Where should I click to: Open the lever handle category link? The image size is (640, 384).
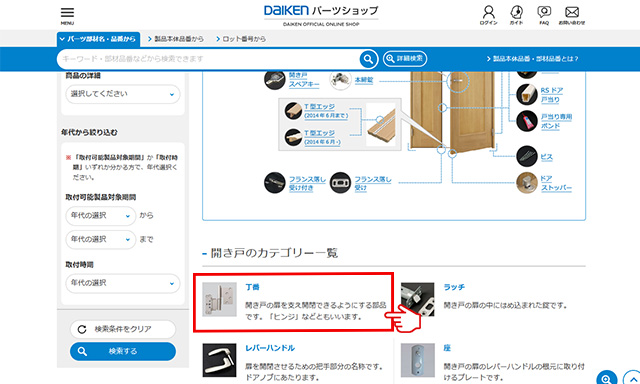270,348
